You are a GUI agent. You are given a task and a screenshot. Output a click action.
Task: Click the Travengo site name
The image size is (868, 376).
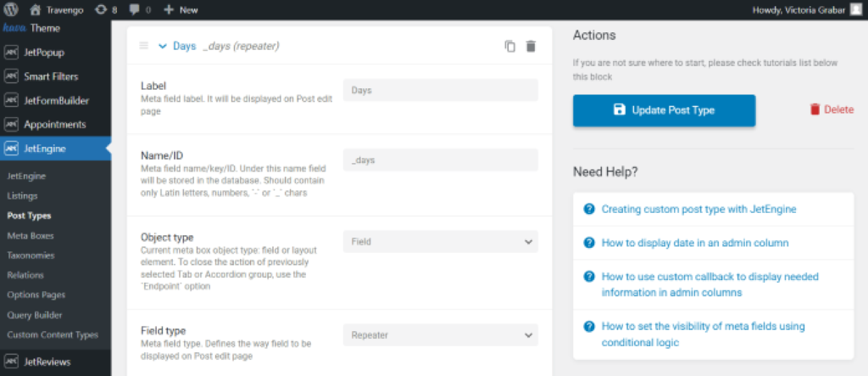64,9
